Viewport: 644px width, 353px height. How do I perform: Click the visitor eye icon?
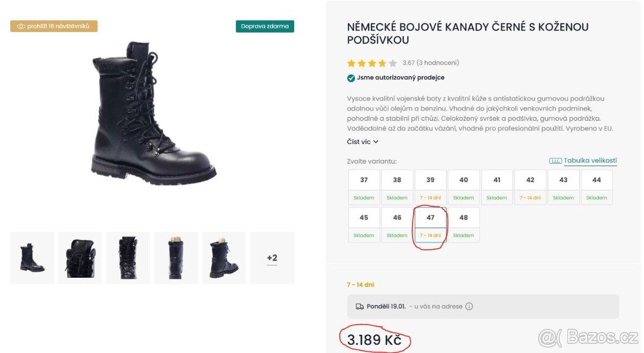click(21, 26)
